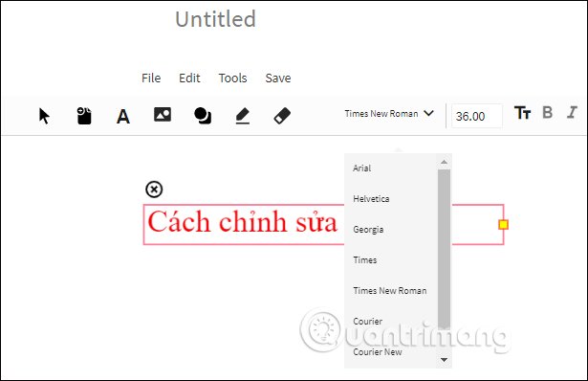The image size is (588, 381).
Task: Click the yellow resize handle of text box
Action: [x=503, y=224]
